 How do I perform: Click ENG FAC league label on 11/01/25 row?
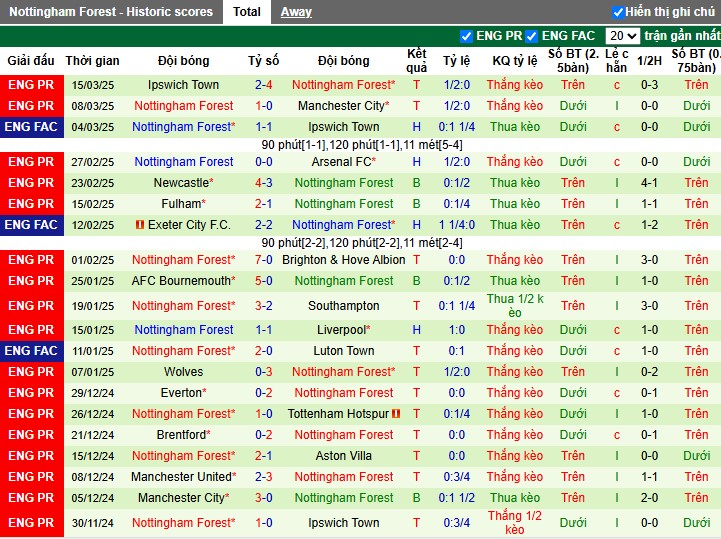click(31, 351)
